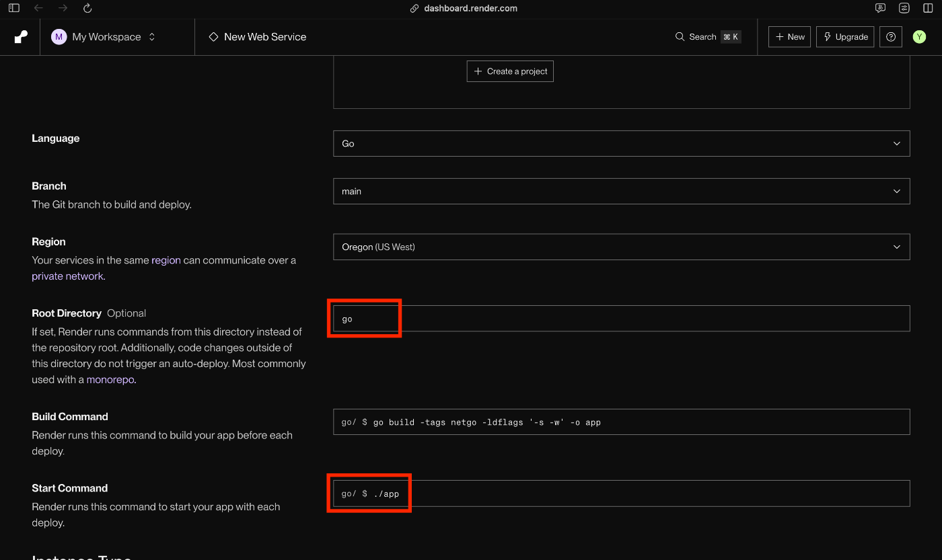Click the Root Directory label
The image size is (942, 560).
tap(67, 313)
